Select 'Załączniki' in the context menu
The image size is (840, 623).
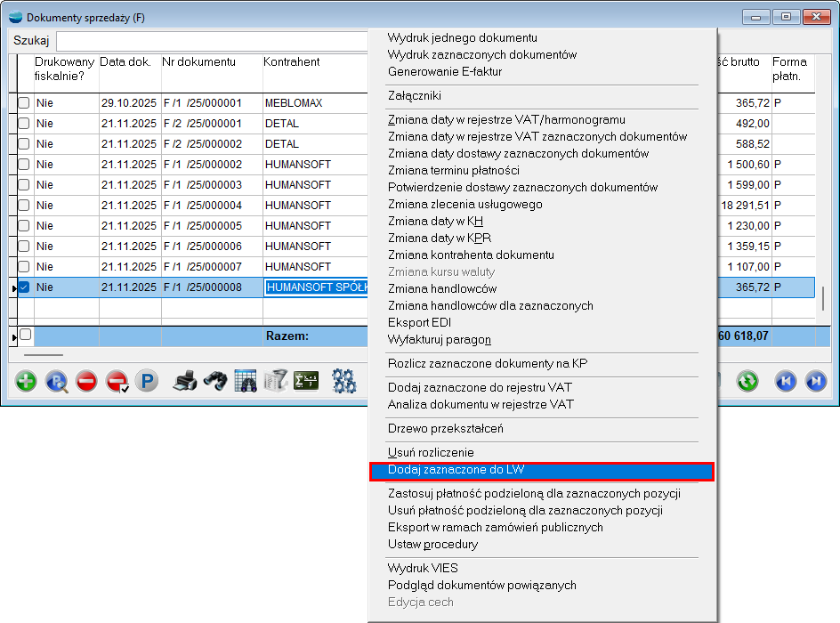coord(415,95)
